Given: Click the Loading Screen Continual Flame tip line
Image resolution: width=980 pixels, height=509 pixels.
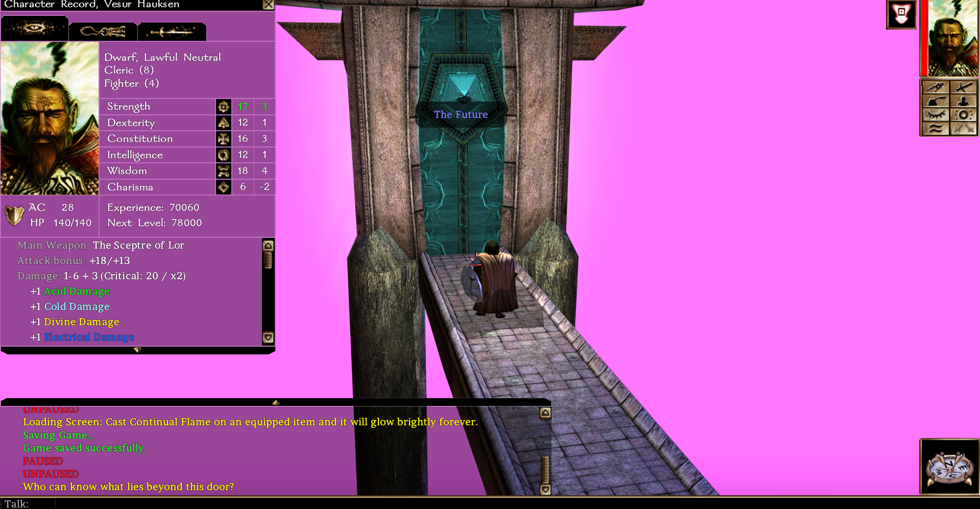Looking at the screenshot, I should click(x=250, y=422).
